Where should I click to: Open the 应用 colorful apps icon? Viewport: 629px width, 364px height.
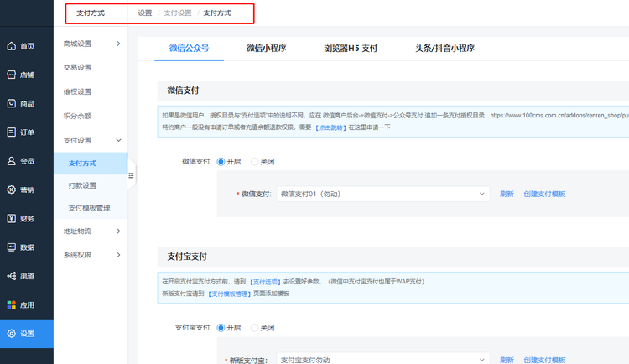tap(12, 305)
